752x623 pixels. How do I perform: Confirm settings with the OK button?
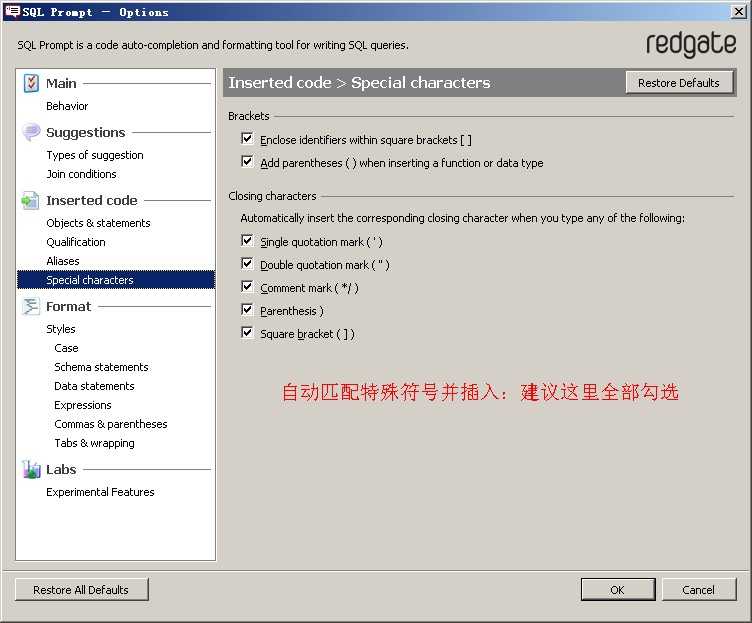(618, 589)
